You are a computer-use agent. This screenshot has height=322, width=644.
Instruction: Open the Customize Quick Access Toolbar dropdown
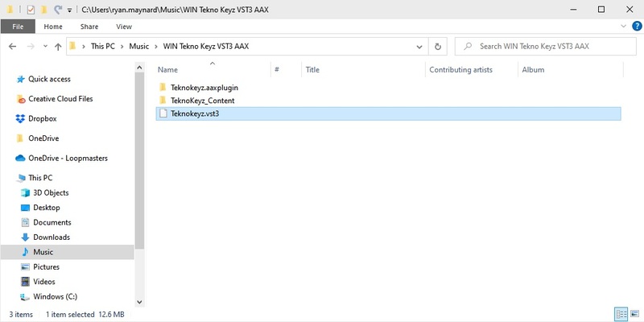[x=69, y=10]
